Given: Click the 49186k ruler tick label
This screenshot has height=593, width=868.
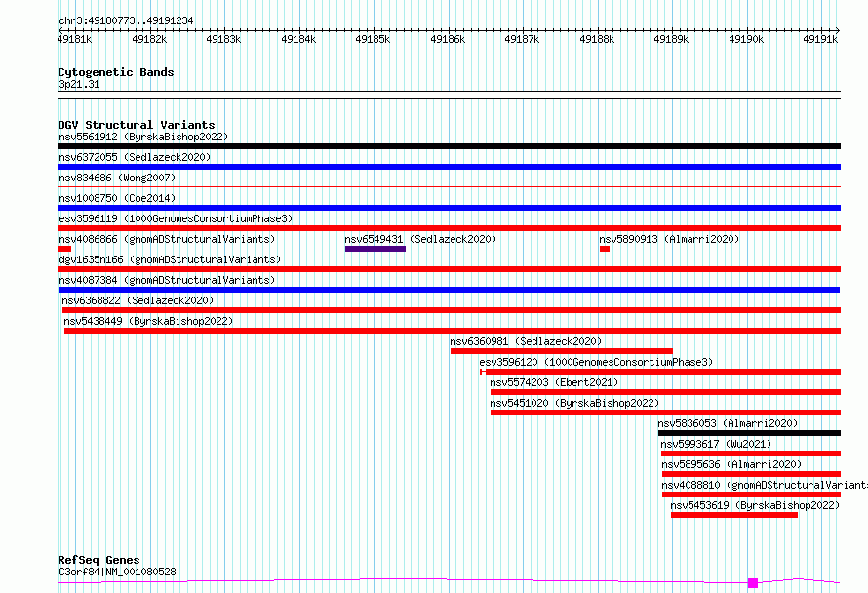Looking at the screenshot, I should pos(448,39).
